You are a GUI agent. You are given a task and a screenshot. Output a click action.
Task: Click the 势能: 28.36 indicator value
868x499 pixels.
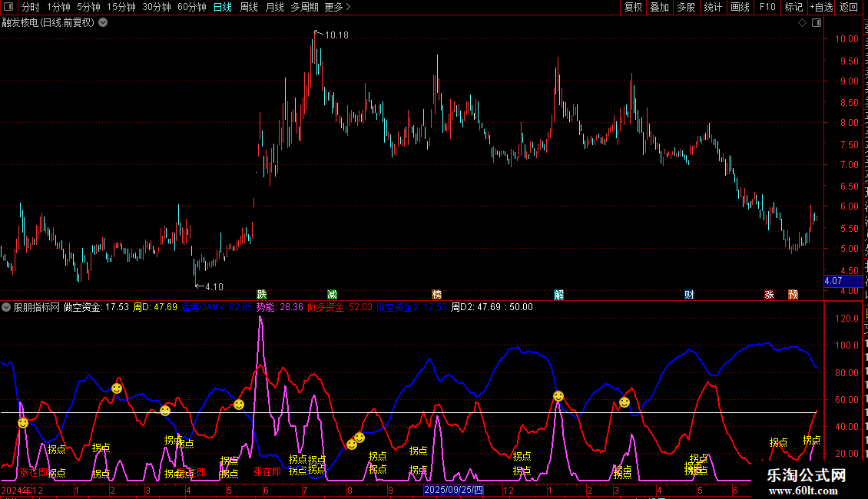[280, 307]
